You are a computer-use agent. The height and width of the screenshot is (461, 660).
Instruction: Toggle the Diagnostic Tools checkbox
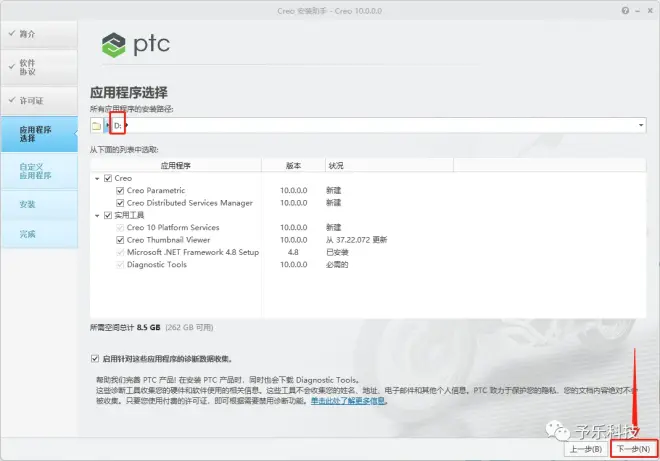pyautogui.click(x=120, y=264)
